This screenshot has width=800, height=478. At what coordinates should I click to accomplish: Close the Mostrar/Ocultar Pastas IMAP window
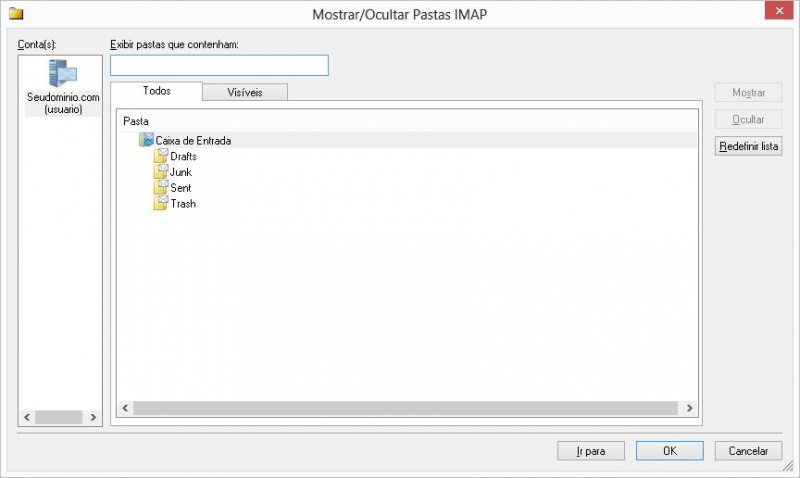[x=775, y=11]
